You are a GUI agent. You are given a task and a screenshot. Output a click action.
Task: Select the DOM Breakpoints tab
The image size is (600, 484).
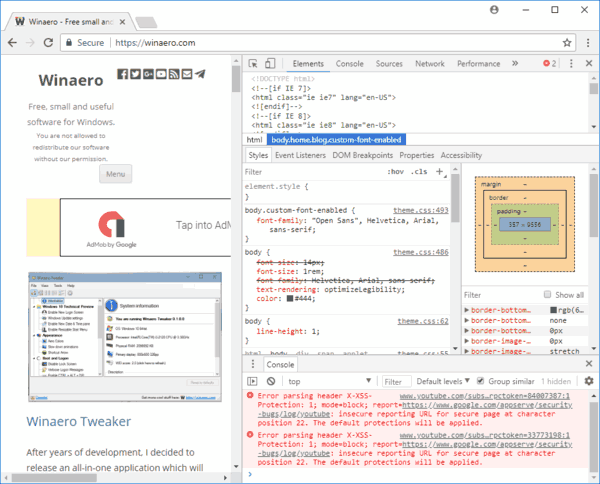click(362, 155)
